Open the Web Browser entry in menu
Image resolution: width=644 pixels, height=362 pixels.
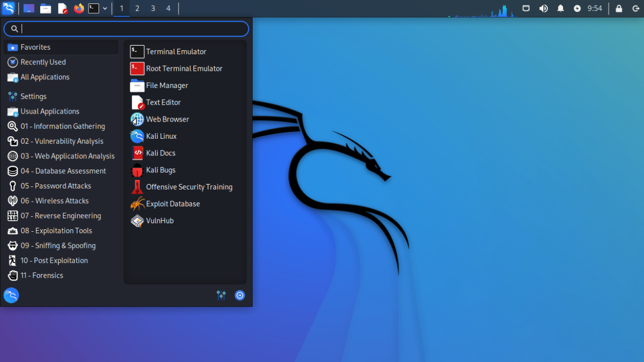167,119
